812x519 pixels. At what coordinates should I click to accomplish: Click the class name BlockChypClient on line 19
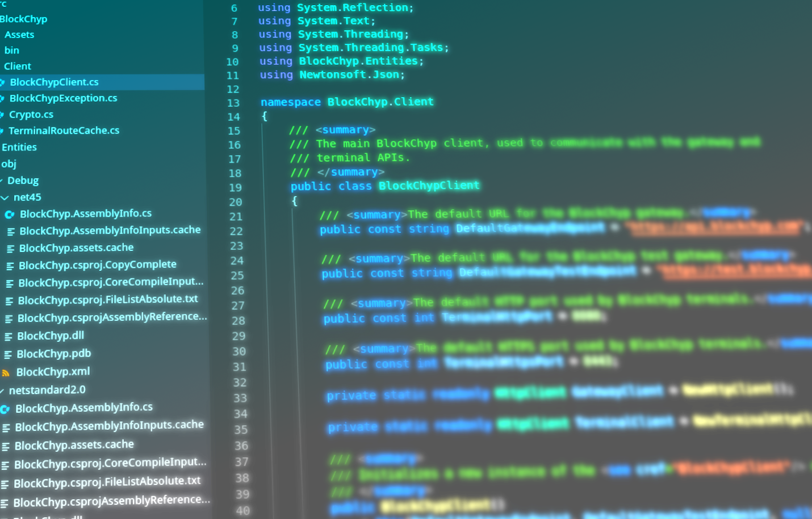[429, 186]
